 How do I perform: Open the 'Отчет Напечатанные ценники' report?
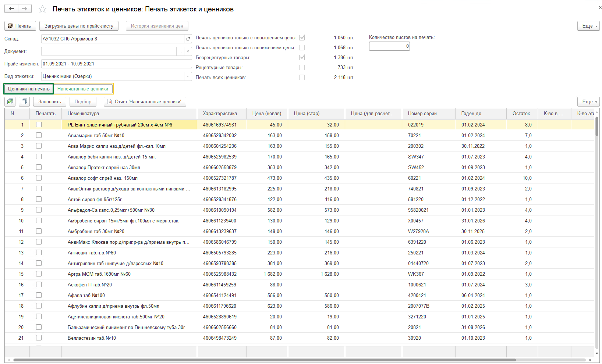145,101
